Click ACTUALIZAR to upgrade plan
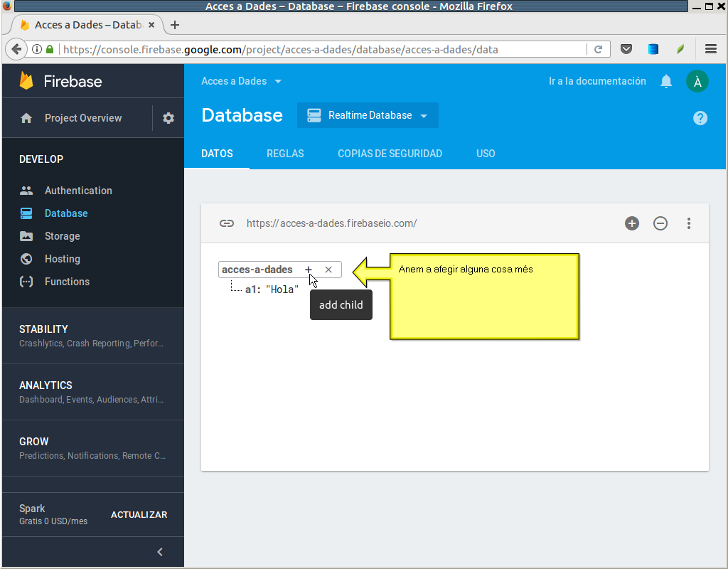This screenshot has width=728, height=569. point(139,515)
